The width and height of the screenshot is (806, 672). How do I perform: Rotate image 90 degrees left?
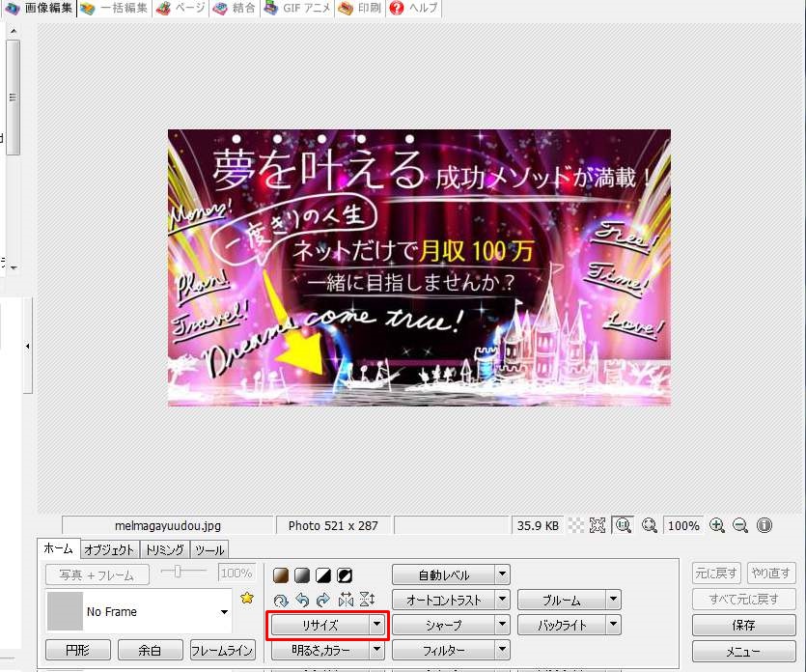[x=303, y=600]
